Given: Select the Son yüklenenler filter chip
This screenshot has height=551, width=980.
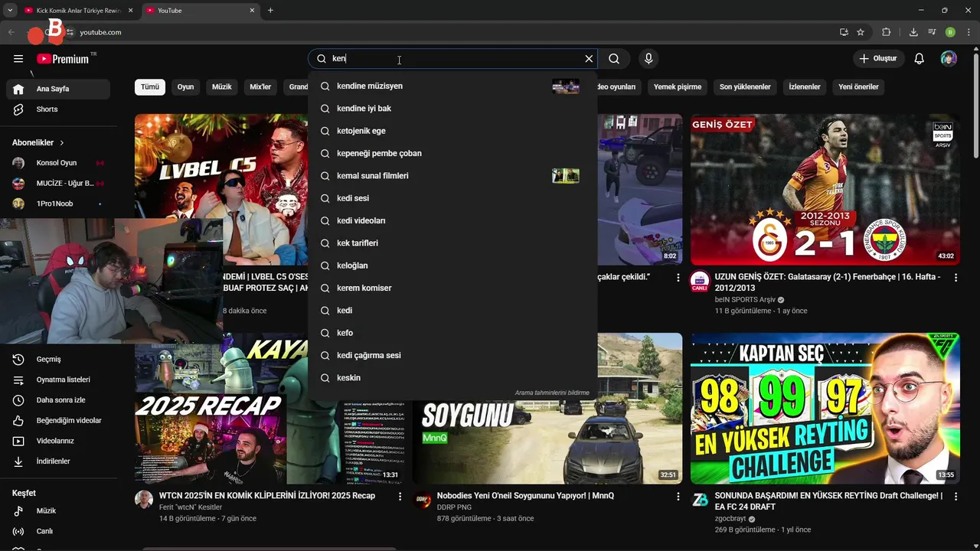Looking at the screenshot, I should click(x=745, y=87).
